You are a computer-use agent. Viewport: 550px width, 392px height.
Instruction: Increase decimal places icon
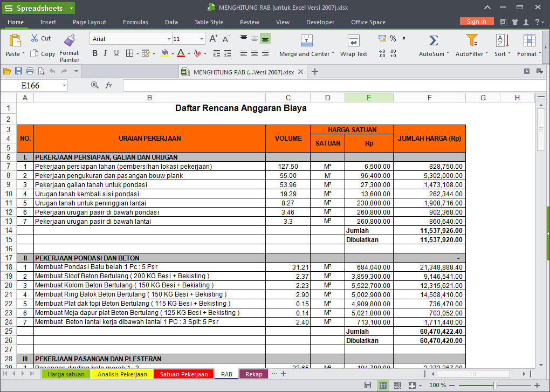382,53
